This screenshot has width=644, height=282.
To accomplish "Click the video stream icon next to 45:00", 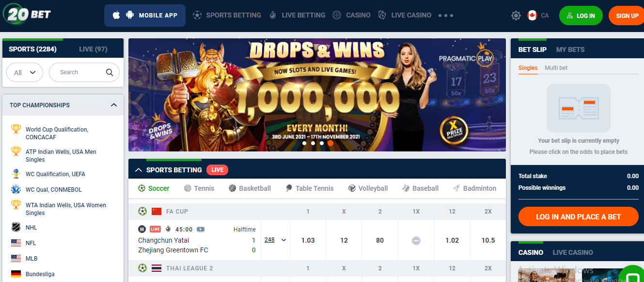I will 201,229.
